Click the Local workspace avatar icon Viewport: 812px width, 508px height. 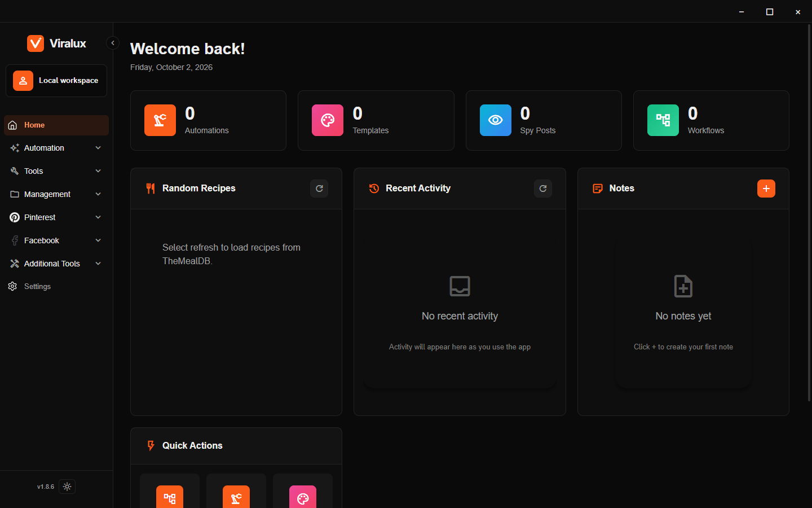tap(23, 81)
